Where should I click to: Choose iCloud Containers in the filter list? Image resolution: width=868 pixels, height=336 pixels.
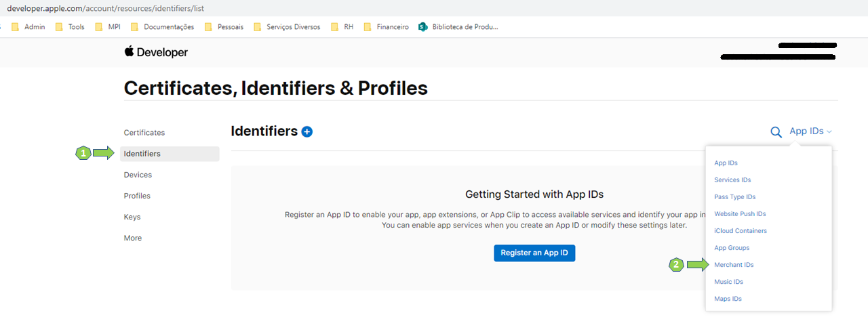point(741,231)
